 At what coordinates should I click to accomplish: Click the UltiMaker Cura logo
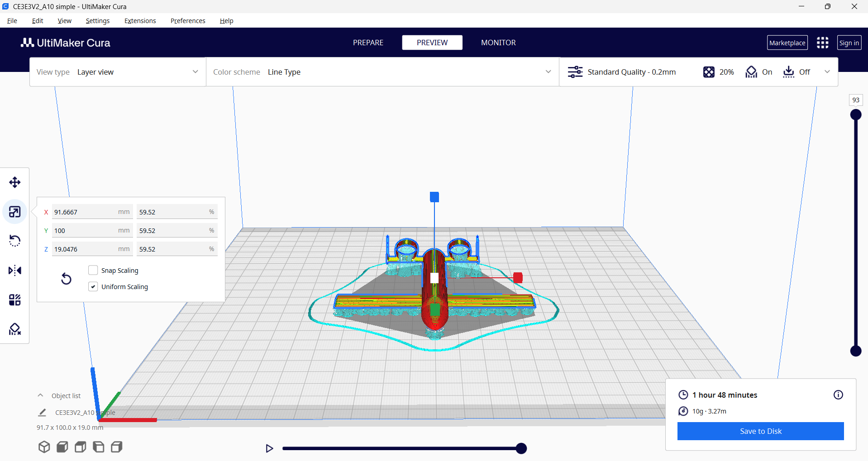point(66,43)
